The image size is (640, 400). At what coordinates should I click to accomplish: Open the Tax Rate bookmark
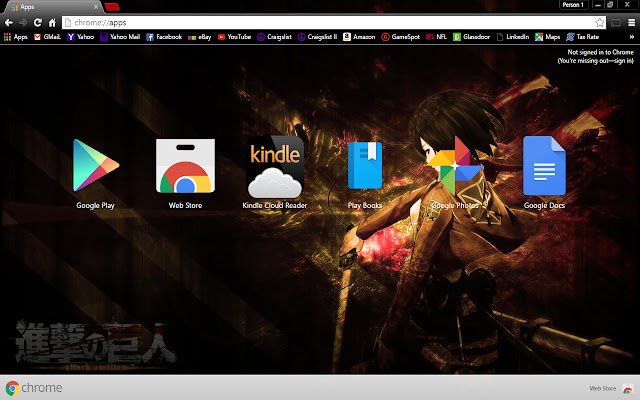click(582, 37)
